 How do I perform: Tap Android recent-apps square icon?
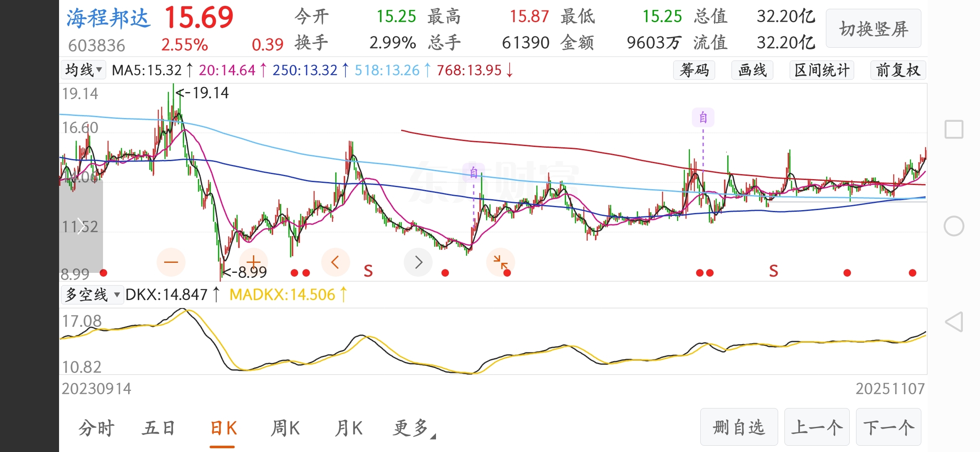click(954, 129)
